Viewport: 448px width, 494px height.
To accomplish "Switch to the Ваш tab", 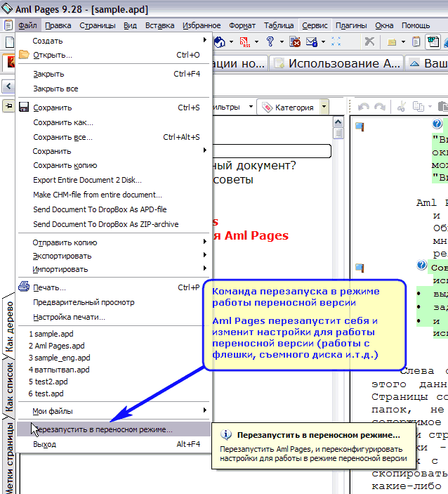I will pos(427,63).
